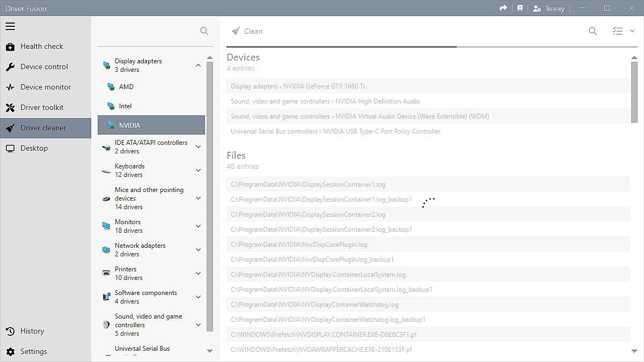The image size is (644, 362).
Task: Expand the Printers driver category
Action: [198, 274]
